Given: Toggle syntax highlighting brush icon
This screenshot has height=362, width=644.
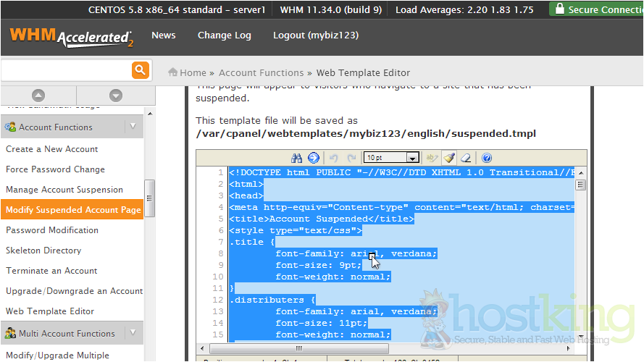Looking at the screenshot, I should pos(449,158).
